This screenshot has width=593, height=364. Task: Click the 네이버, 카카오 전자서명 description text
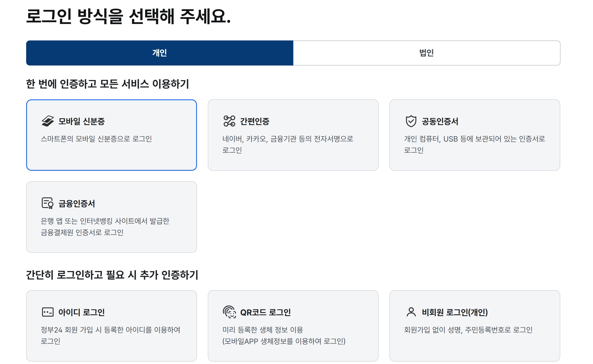pyautogui.click(x=287, y=139)
